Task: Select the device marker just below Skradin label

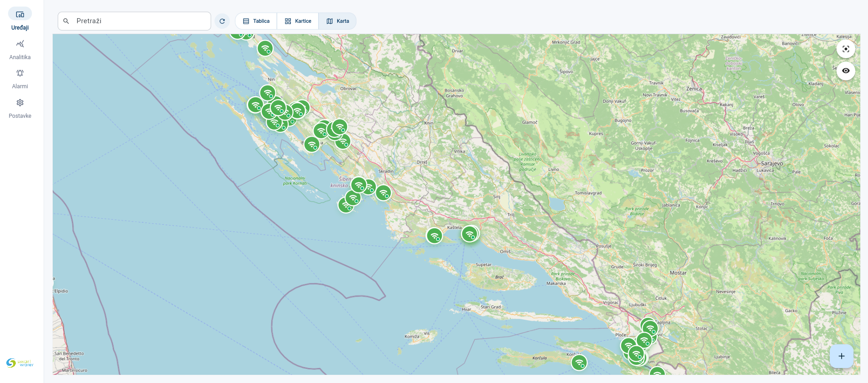Action: pos(384,193)
